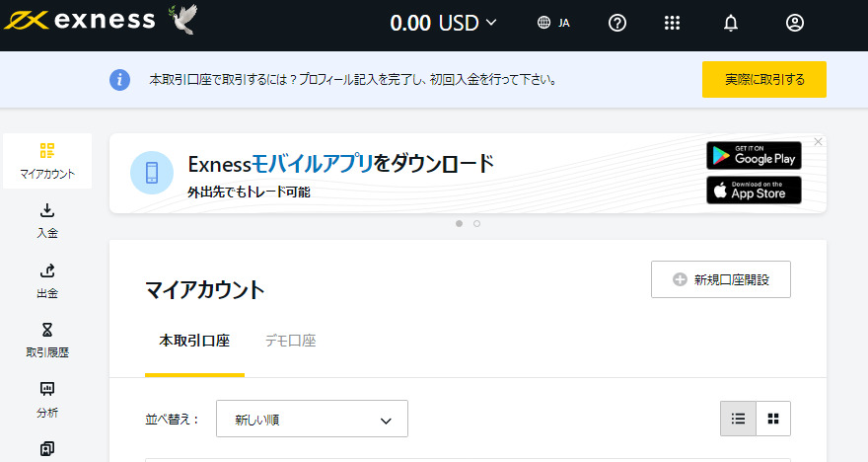Open the apps grid menu icon

pyautogui.click(x=672, y=23)
